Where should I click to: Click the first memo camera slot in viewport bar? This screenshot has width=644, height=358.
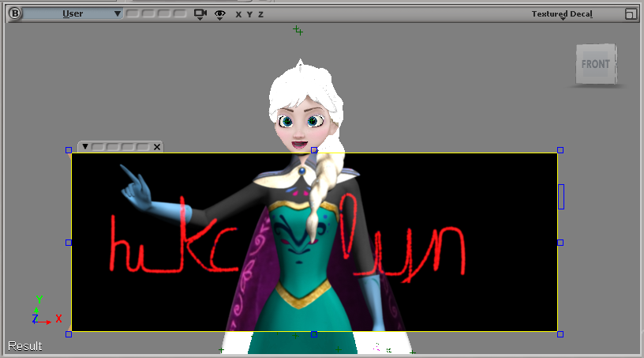133,13
